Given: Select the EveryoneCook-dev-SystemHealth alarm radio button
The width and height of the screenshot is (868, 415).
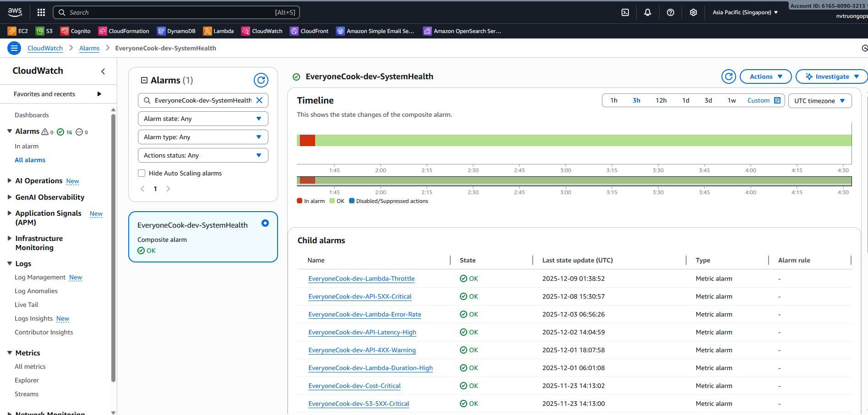Looking at the screenshot, I should [x=265, y=223].
